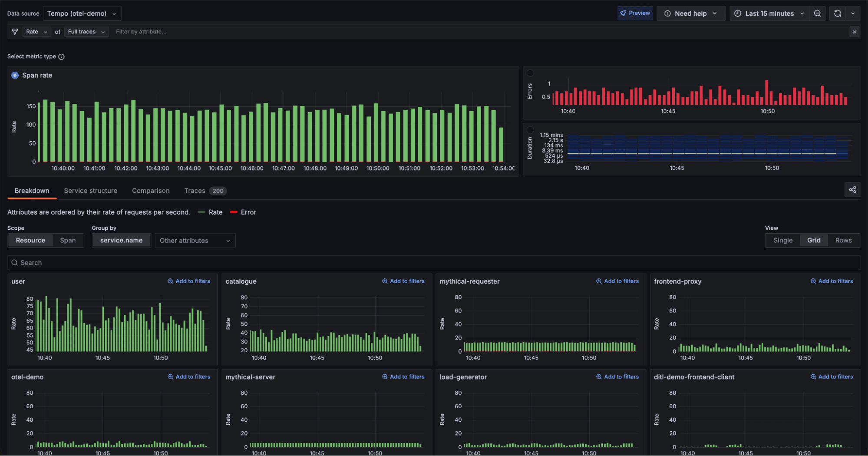Open the Tempo (otel-demo) data source dropdown

82,13
